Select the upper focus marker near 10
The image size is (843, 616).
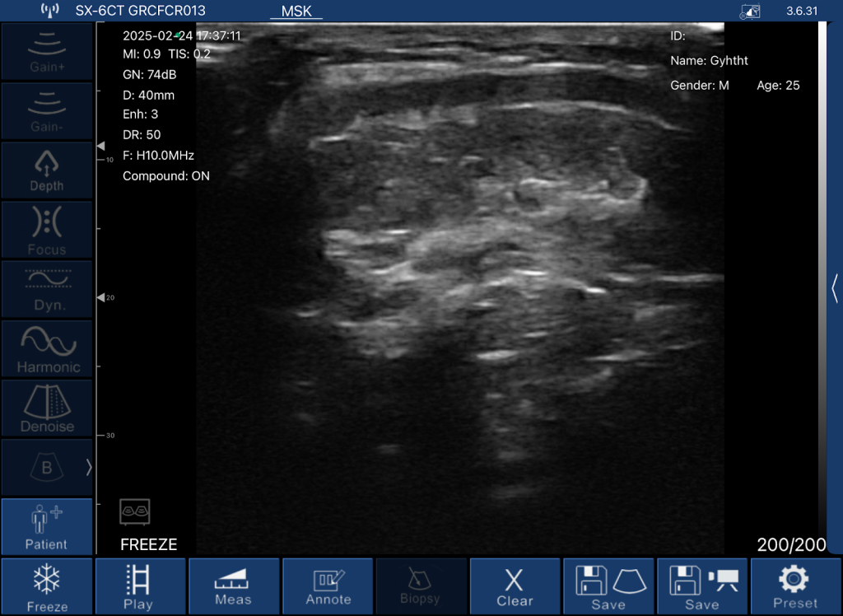[101, 146]
